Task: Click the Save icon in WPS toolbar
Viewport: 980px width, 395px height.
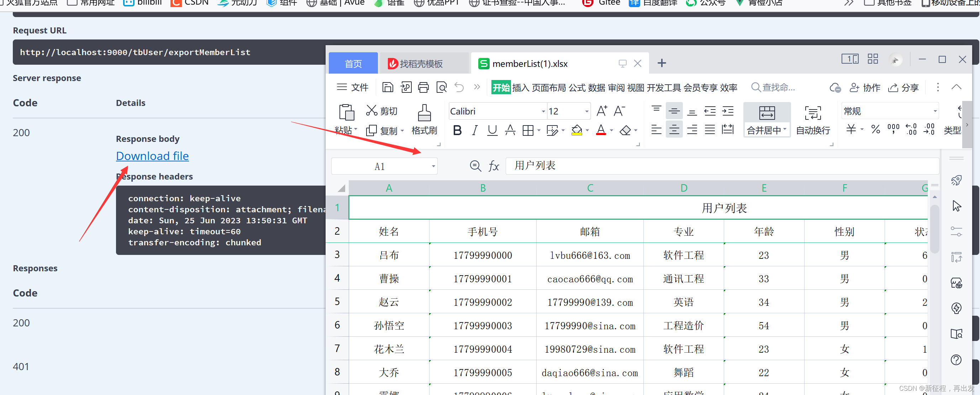Action: pos(387,87)
